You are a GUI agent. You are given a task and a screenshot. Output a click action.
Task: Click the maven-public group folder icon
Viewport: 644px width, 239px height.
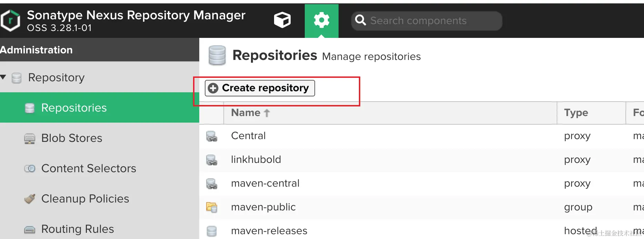point(212,207)
